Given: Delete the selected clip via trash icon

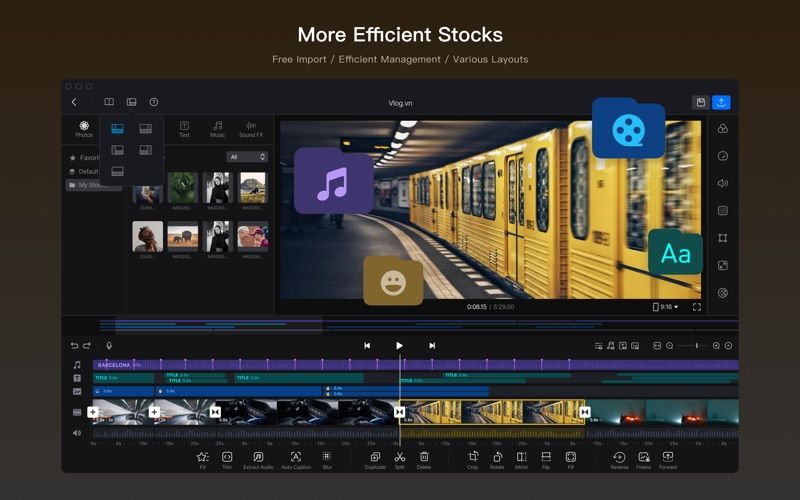Looking at the screenshot, I should coord(424,460).
